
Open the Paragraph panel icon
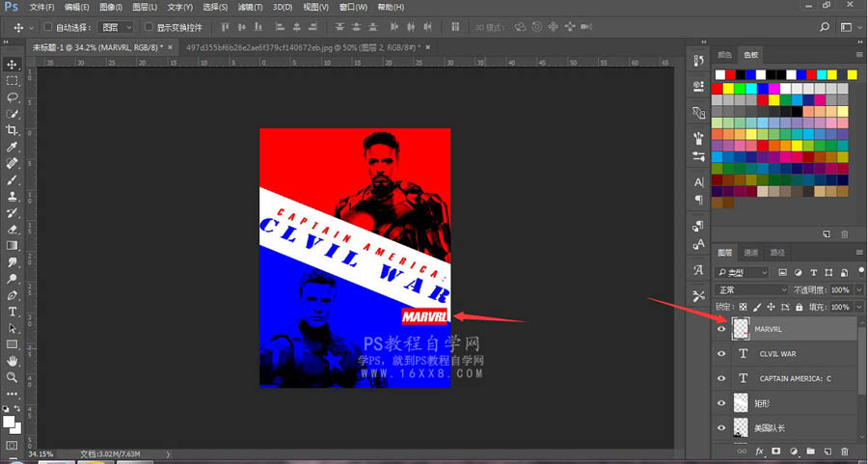(698, 200)
